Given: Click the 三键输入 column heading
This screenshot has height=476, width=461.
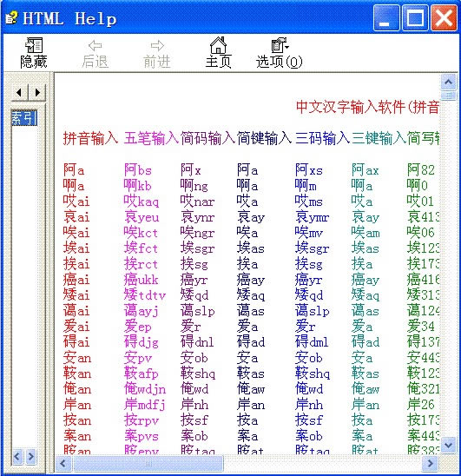Looking at the screenshot, I should [x=379, y=138].
